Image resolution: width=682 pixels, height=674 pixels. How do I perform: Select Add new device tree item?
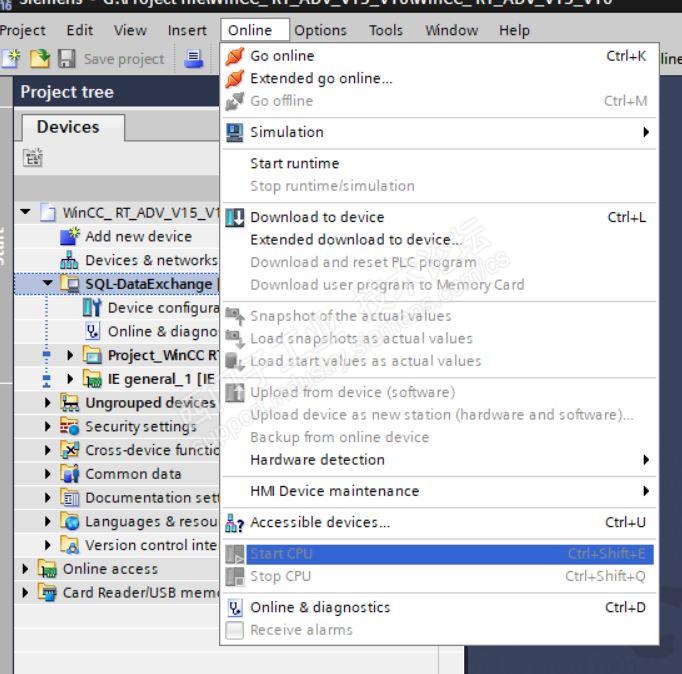(x=138, y=237)
